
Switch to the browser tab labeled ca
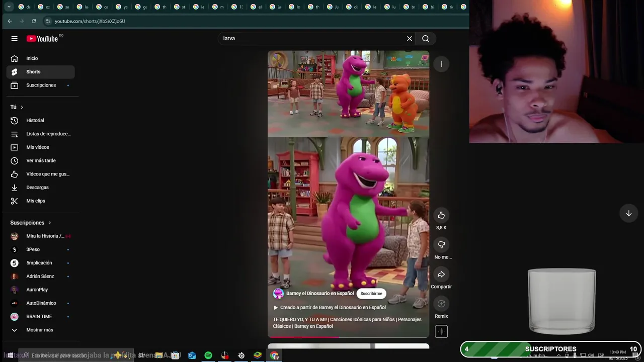(x=103, y=7)
